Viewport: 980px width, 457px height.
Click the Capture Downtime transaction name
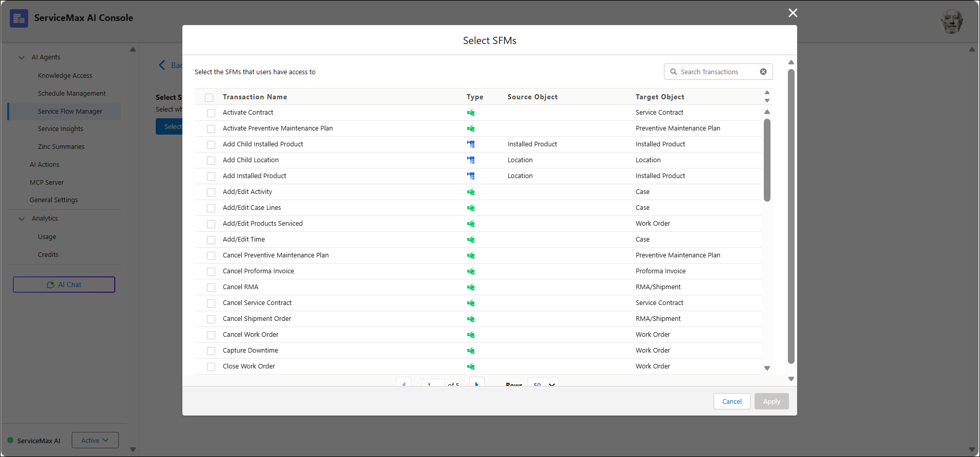coord(251,351)
